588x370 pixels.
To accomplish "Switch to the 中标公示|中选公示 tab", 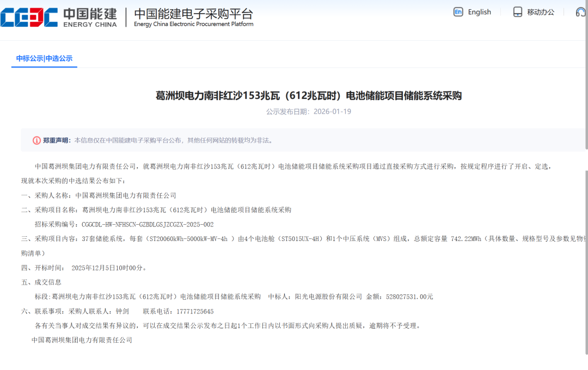I will (44, 58).
